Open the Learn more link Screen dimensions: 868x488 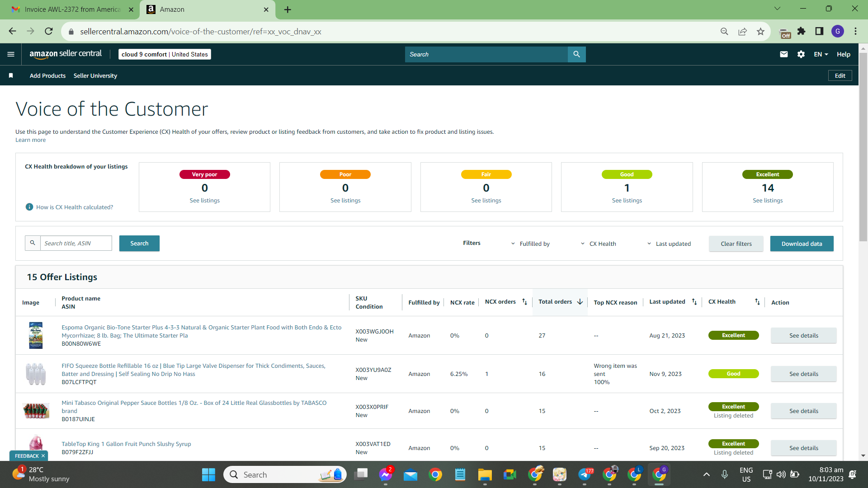pyautogui.click(x=30, y=140)
